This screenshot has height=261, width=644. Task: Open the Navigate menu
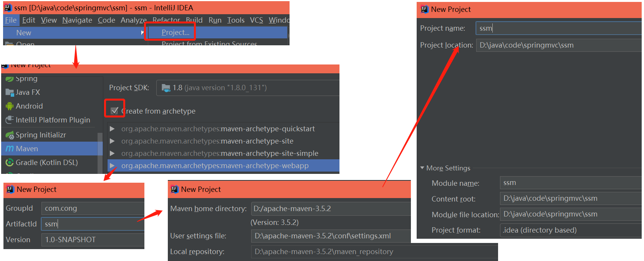coord(77,20)
